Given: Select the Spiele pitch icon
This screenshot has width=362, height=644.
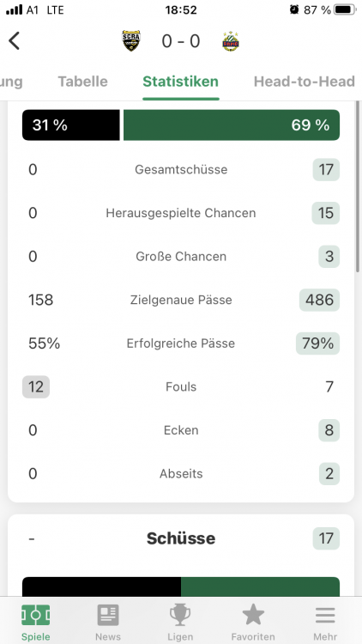Looking at the screenshot, I should [36, 615].
